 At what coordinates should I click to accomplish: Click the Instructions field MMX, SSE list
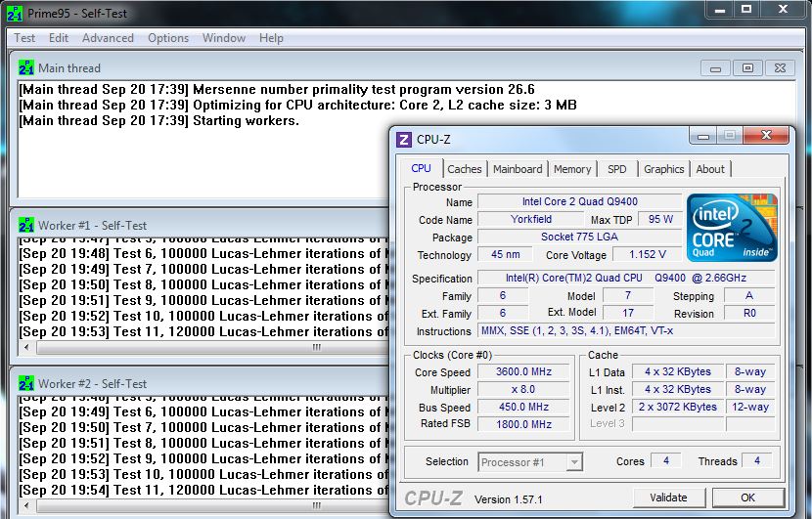coord(625,330)
